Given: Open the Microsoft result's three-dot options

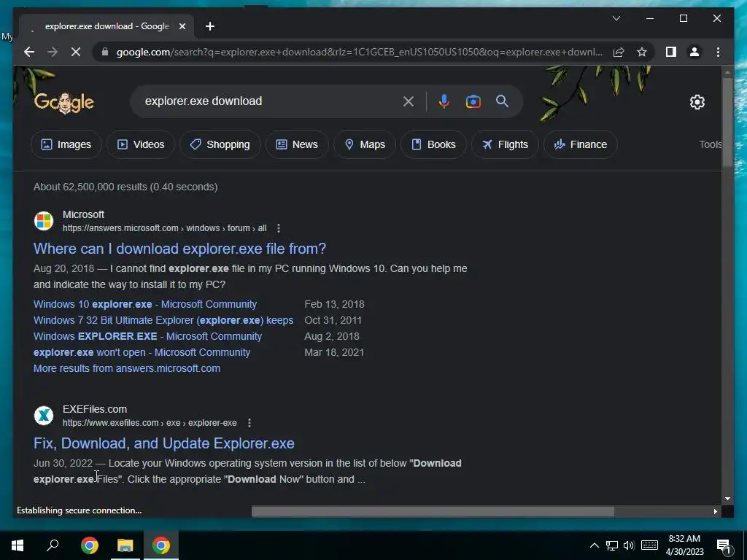Looking at the screenshot, I should point(279,228).
